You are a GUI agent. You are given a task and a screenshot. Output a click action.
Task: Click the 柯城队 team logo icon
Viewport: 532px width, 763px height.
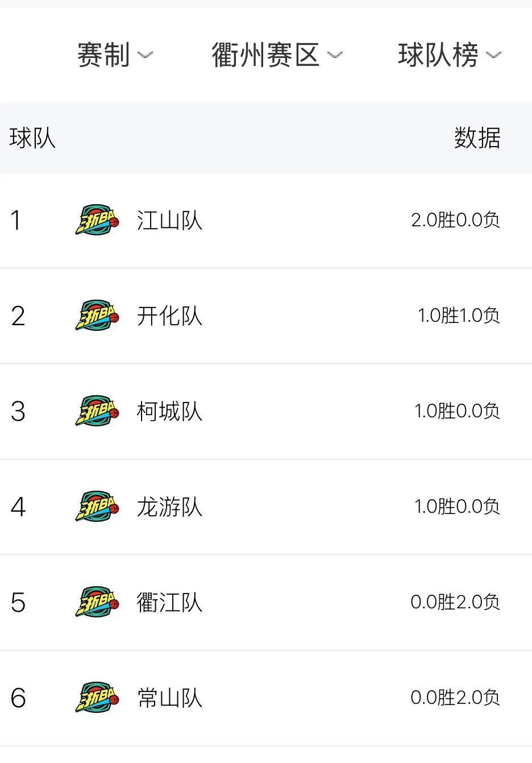[x=97, y=411]
